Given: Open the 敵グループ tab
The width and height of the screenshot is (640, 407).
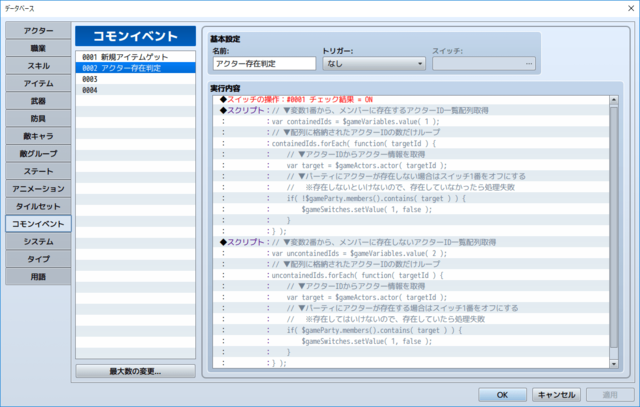Looking at the screenshot, I should [38, 153].
